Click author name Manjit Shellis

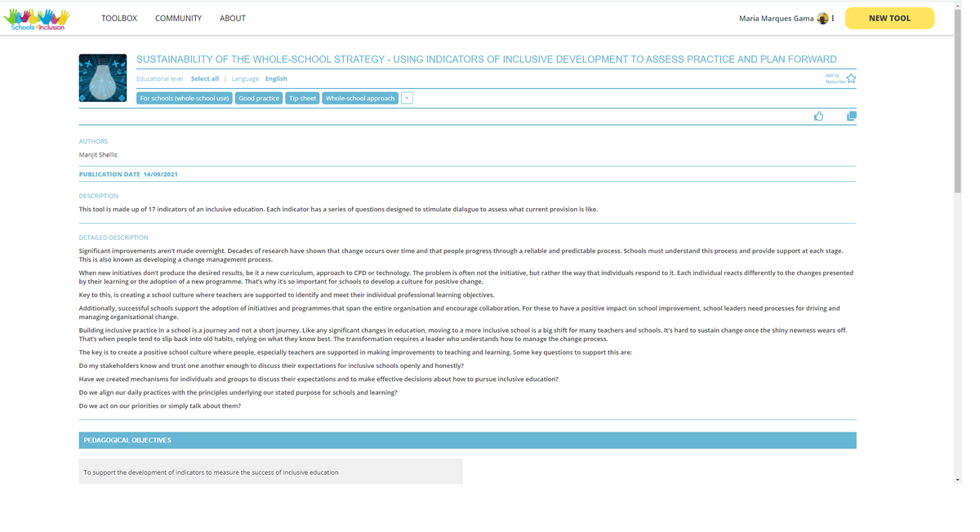point(98,154)
